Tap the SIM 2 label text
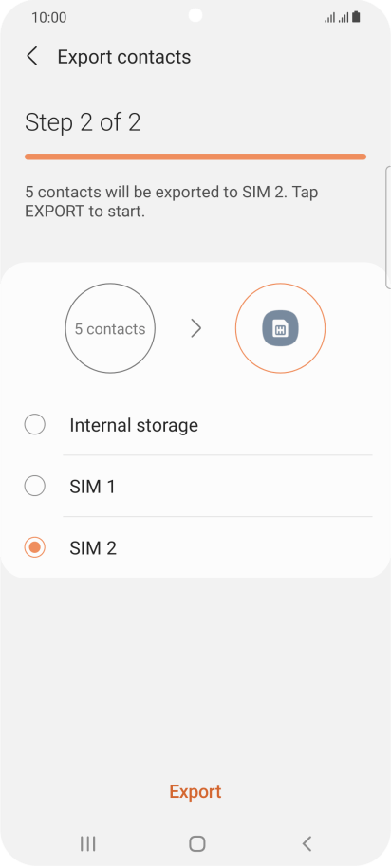The width and height of the screenshot is (391, 868). coord(93,548)
